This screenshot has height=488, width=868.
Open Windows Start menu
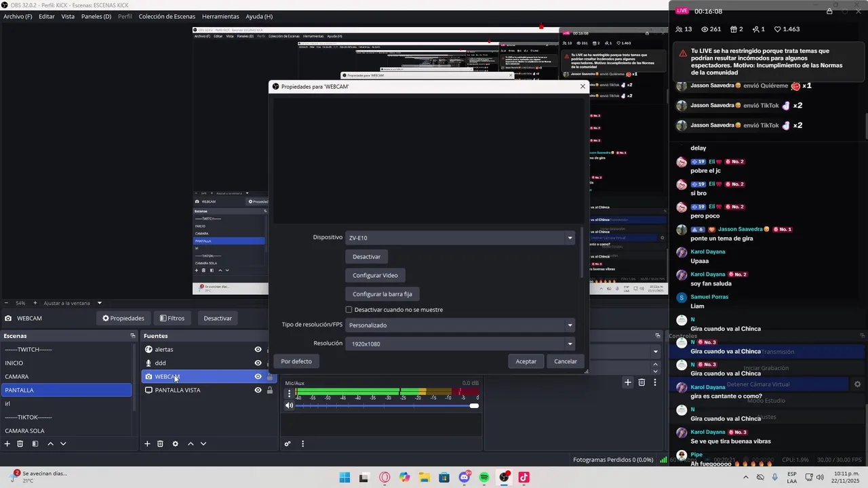tap(344, 477)
